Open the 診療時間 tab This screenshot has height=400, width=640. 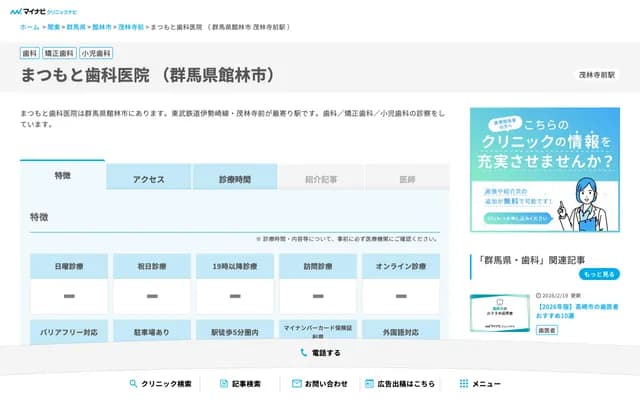235,179
